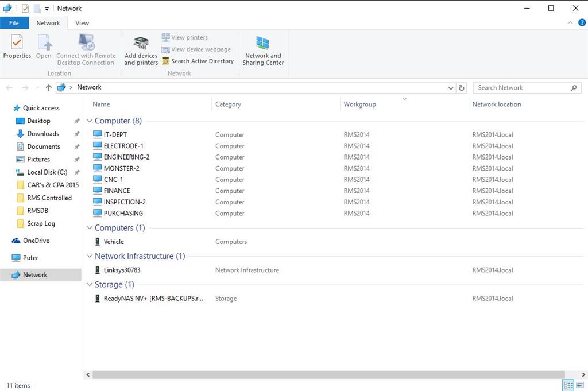The height and width of the screenshot is (391, 588).
Task: Select the ENGINEERING-2 computer
Action: pos(126,157)
